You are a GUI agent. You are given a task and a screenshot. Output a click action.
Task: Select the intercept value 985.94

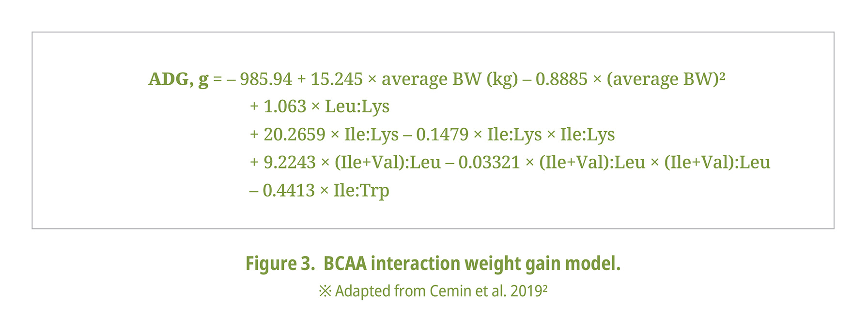(x=266, y=79)
